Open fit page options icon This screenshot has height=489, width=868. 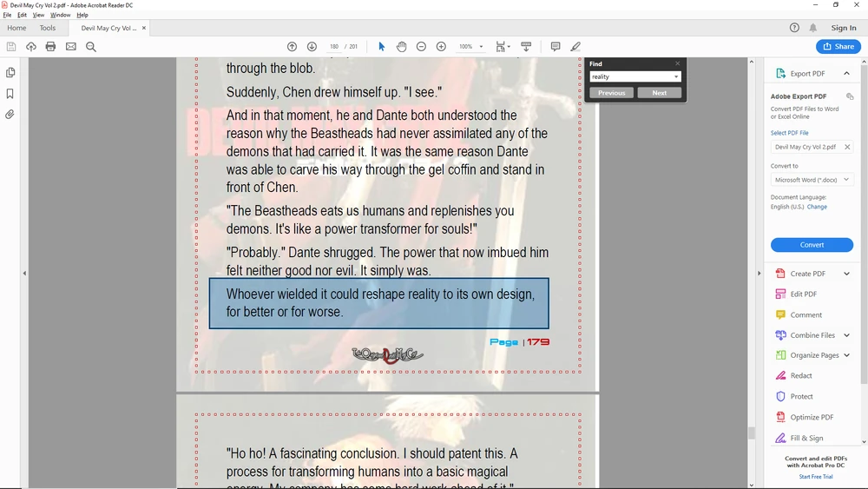coord(503,47)
